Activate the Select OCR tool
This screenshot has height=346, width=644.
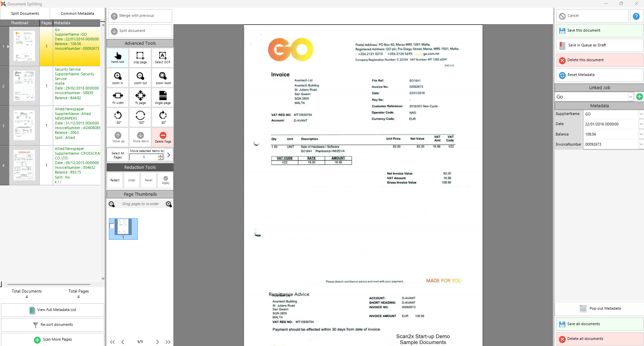[163, 57]
